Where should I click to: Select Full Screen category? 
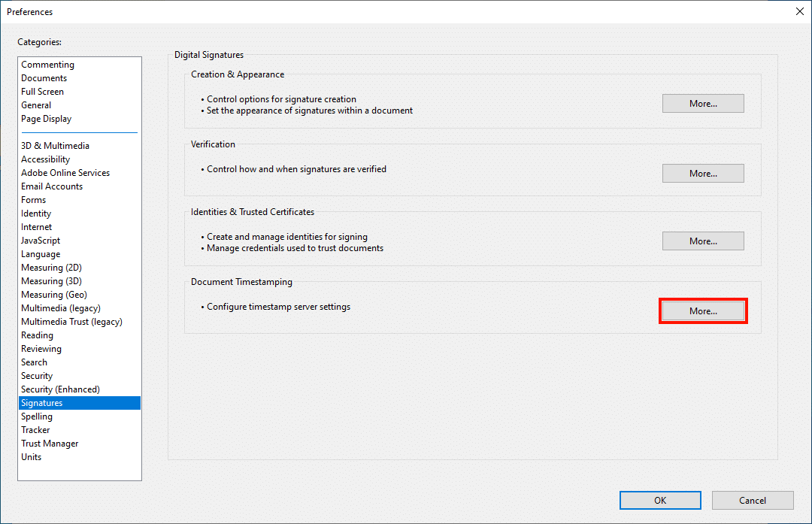click(42, 92)
